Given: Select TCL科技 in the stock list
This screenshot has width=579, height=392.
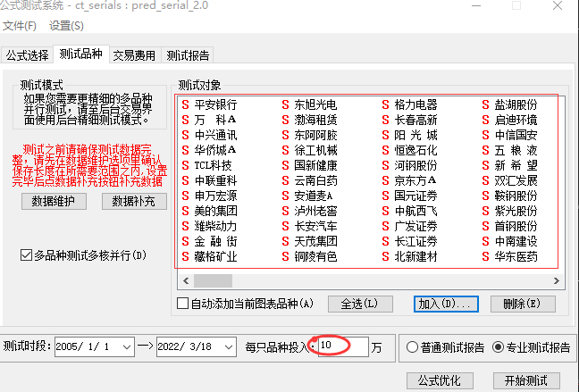Looking at the screenshot, I should [x=213, y=165].
